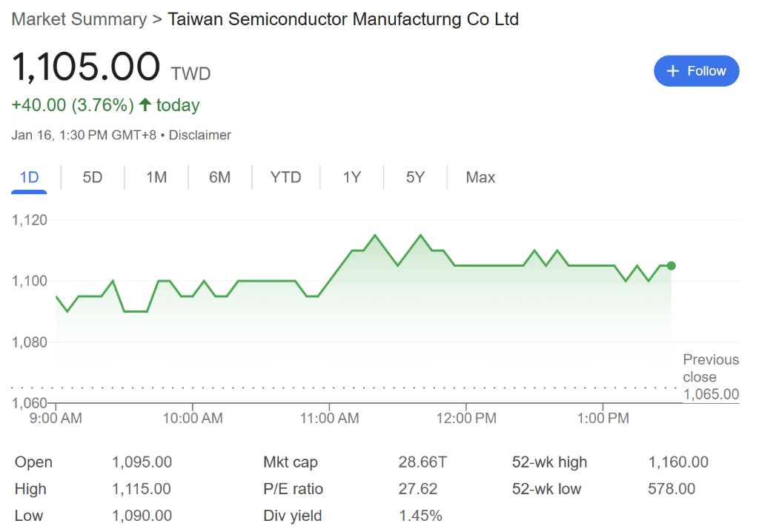Click the green current-price dot on chart
The image size is (759, 532).
[671, 266]
